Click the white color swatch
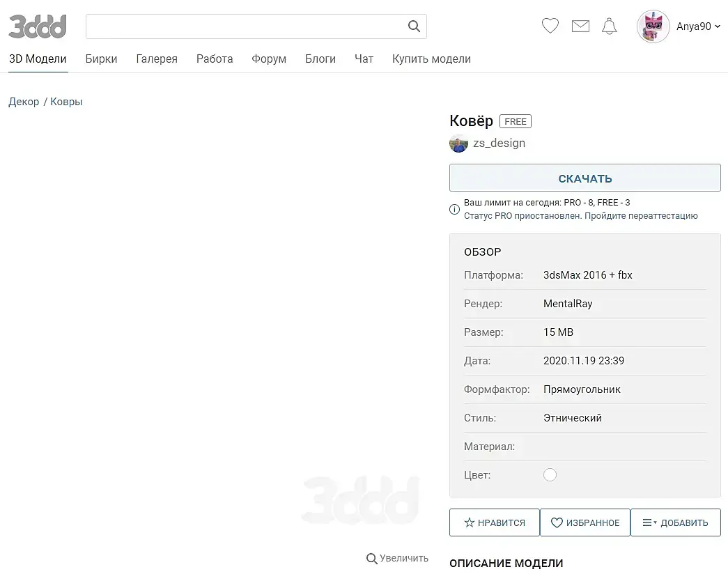This screenshot has width=728, height=581. (550, 474)
